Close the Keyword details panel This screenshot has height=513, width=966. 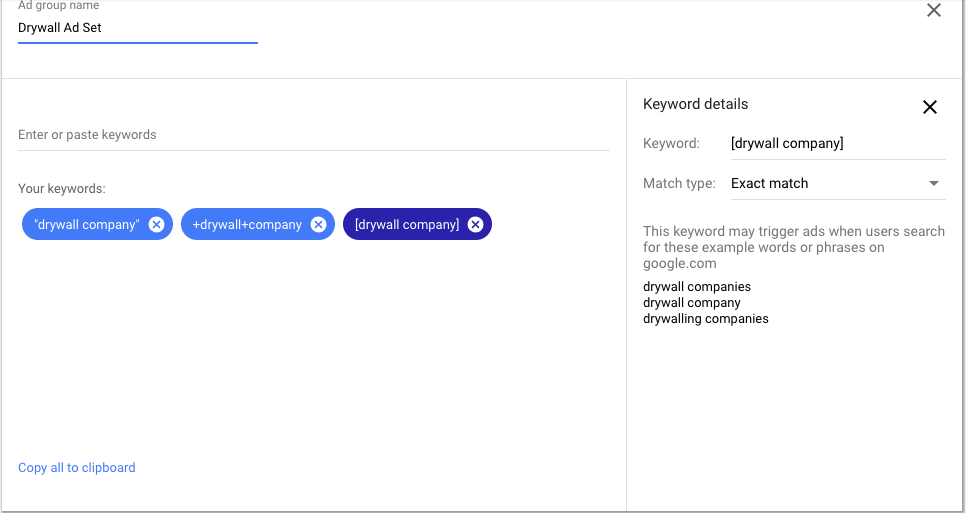click(930, 107)
